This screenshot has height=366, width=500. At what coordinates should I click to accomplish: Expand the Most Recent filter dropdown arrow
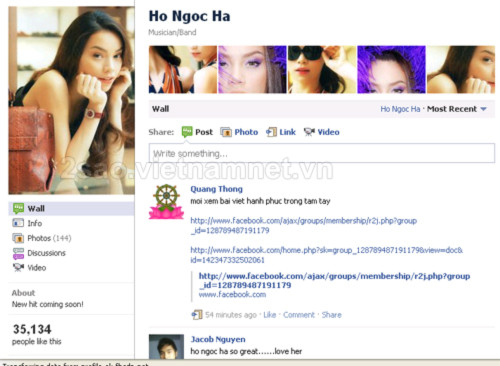click(x=484, y=109)
